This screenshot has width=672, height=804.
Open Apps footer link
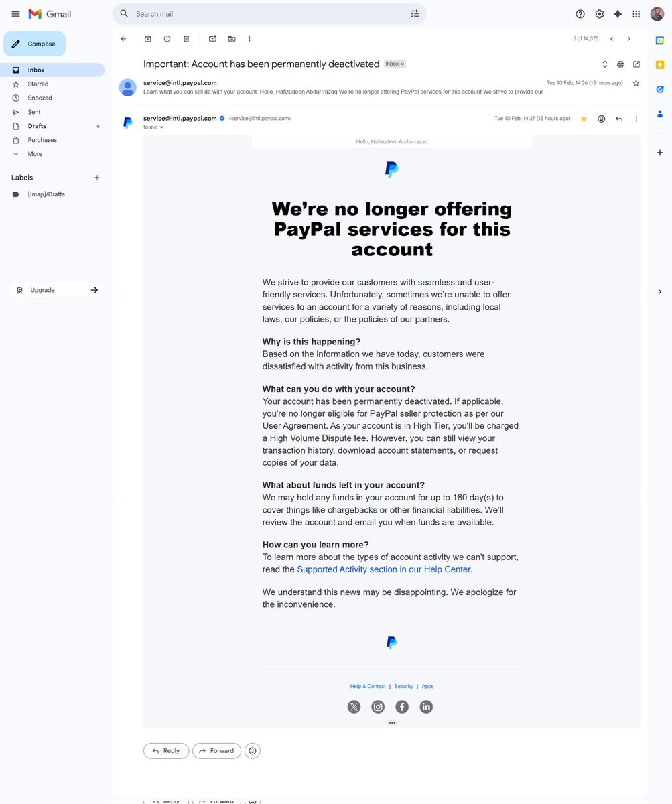tap(427, 686)
